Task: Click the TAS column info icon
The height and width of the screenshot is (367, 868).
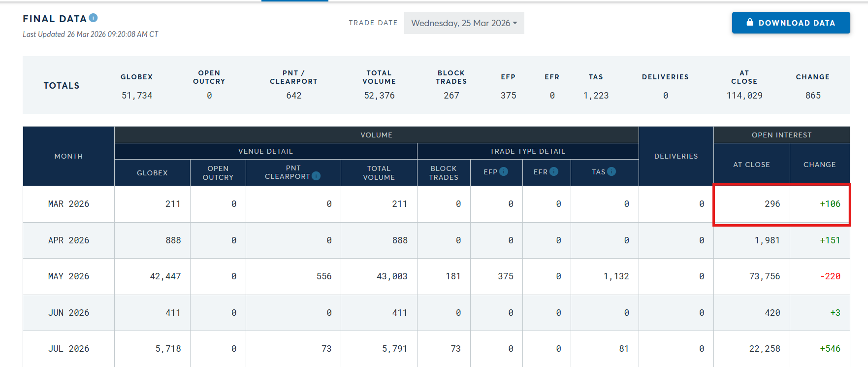Action: [x=611, y=171]
